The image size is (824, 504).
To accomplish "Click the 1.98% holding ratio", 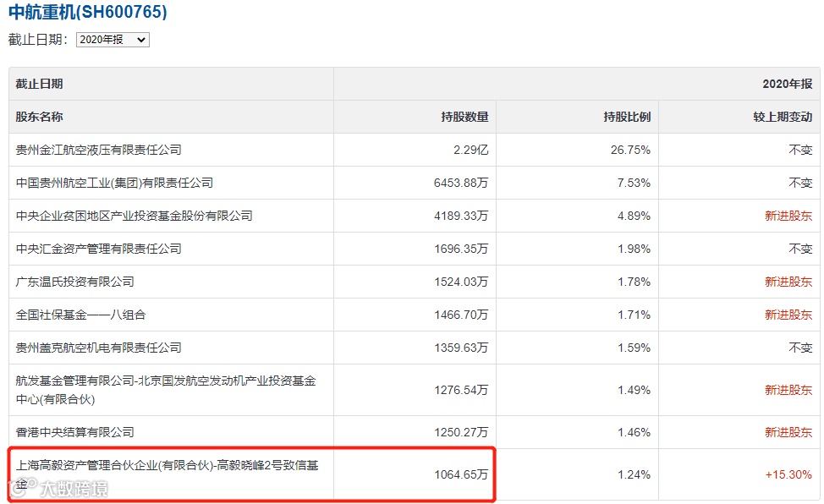I will point(634,249).
